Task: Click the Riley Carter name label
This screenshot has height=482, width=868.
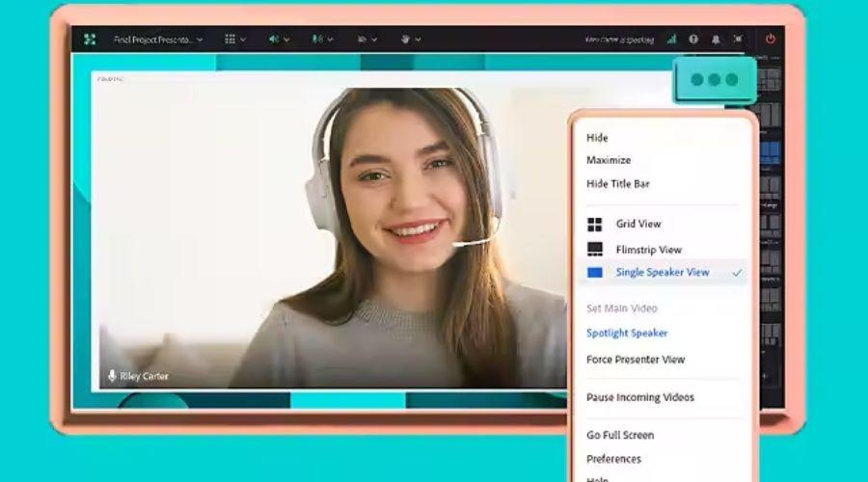Action: pos(144,376)
